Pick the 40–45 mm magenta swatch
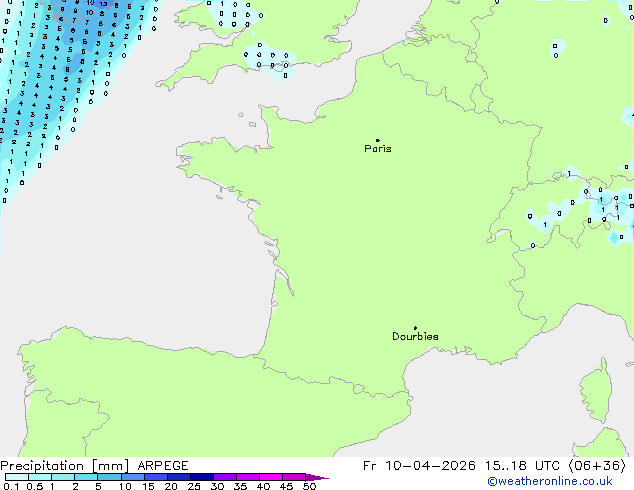Image resolution: width=634 pixels, height=490 pixels. click(271, 477)
